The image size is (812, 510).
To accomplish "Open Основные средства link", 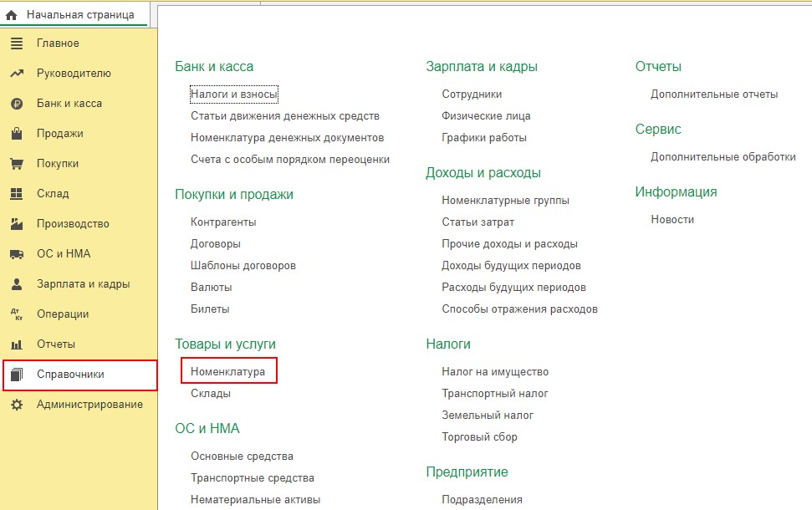I will [242, 456].
